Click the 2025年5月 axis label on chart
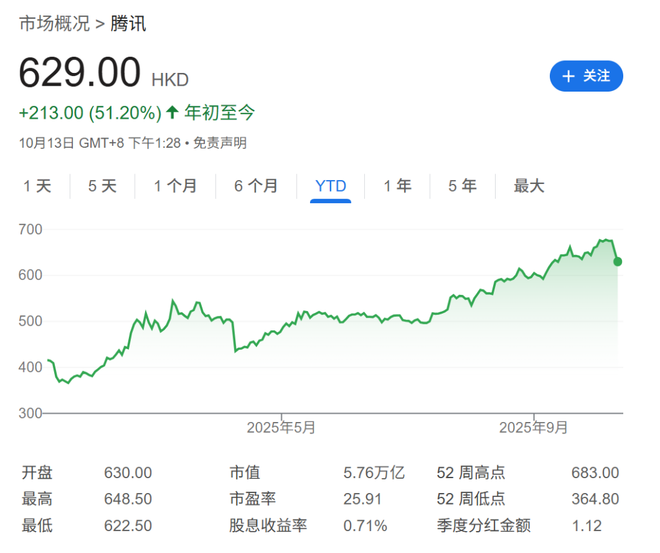 (x=282, y=427)
